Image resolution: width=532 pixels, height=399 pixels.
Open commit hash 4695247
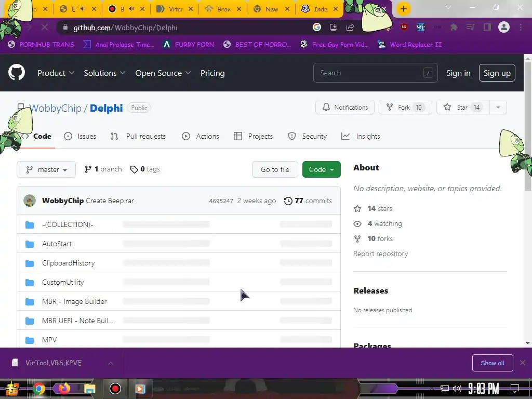point(221,201)
